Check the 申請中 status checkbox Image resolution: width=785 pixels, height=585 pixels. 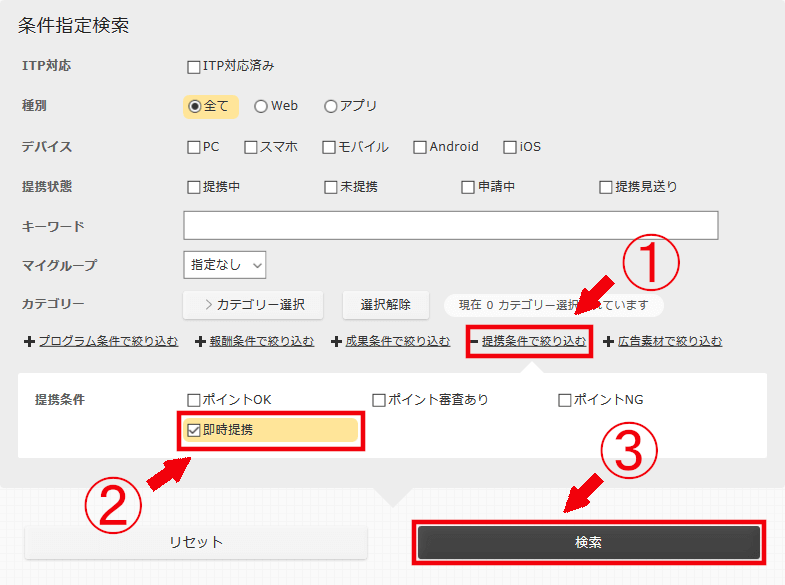click(468, 187)
